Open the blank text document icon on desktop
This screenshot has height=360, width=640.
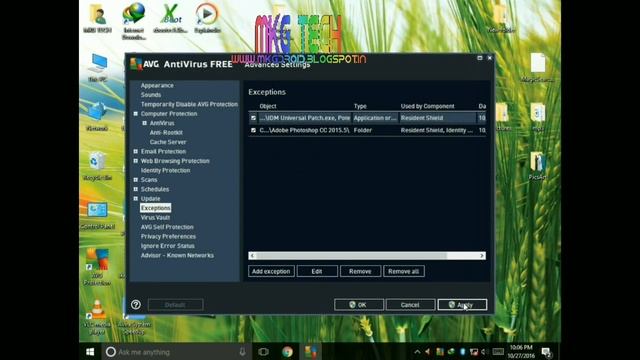538,67
